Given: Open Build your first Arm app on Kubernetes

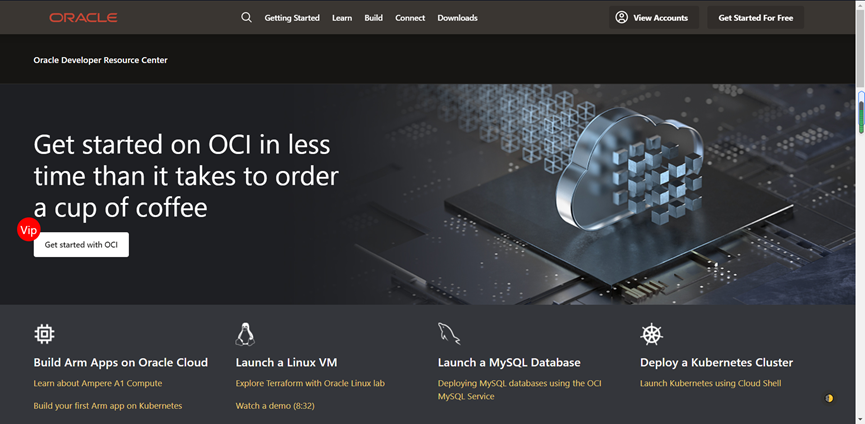Looking at the screenshot, I should (x=108, y=406).
